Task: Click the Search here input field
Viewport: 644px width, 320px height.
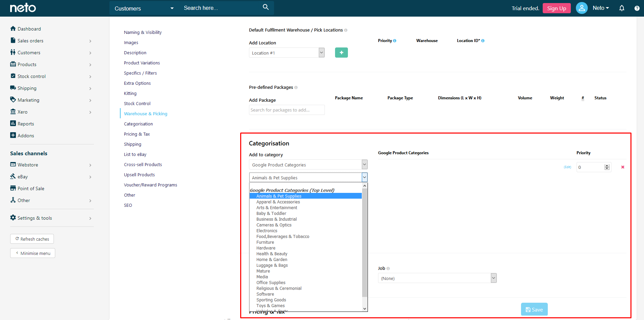Action: pyautogui.click(x=220, y=8)
